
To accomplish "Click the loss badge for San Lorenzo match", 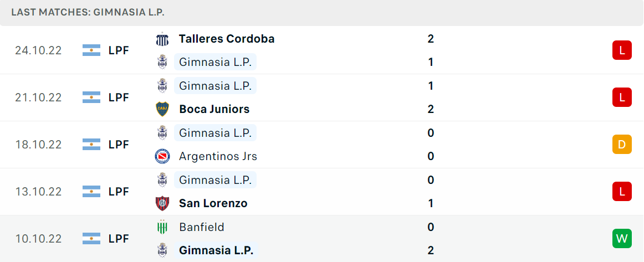I will point(622,191).
